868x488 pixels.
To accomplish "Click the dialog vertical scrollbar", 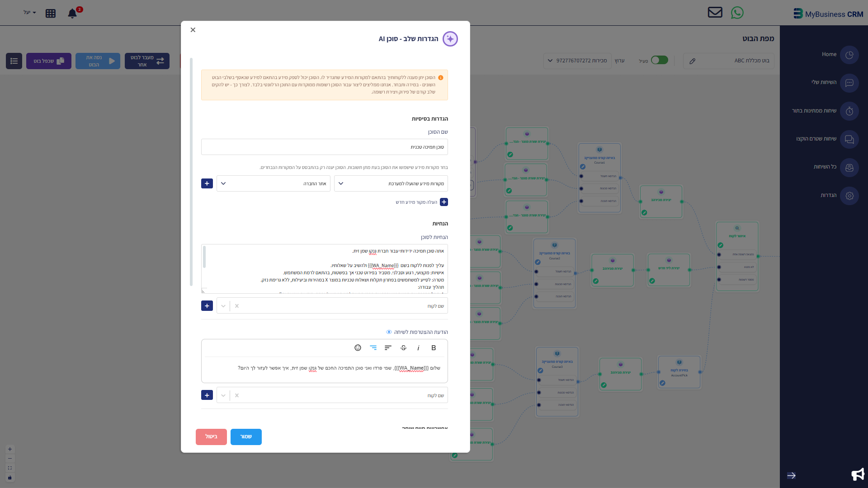I will point(191,172).
